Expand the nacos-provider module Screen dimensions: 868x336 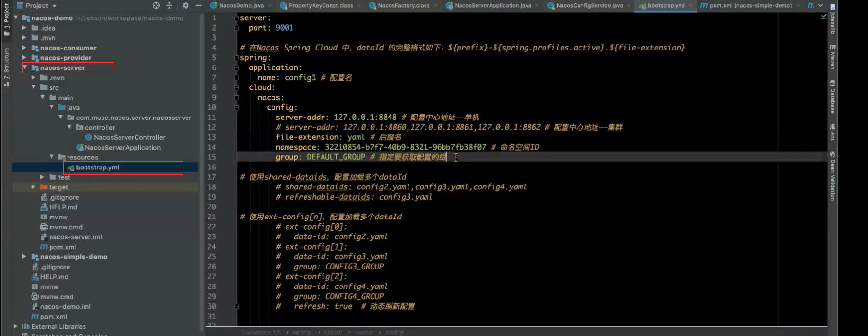pos(24,57)
